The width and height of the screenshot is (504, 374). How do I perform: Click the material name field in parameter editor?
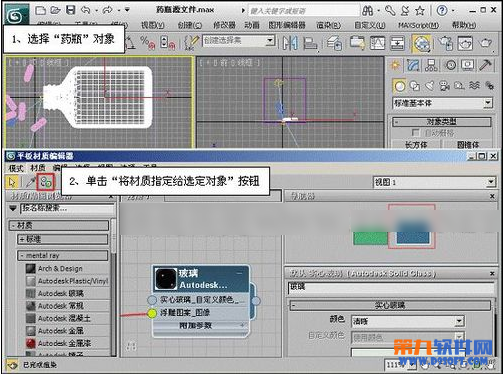click(391, 287)
